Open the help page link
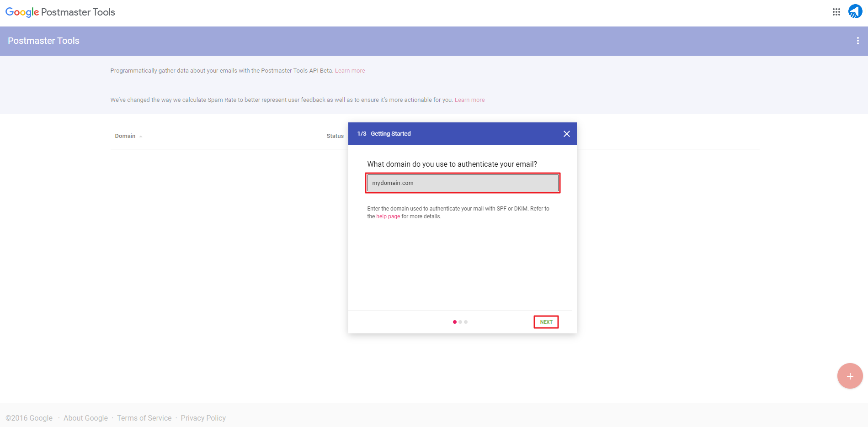Image resolution: width=868 pixels, height=427 pixels. click(388, 216)
